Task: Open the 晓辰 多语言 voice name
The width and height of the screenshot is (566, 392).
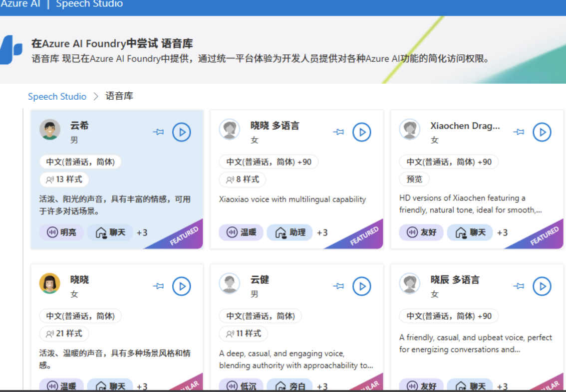Action: [x=455, y=279]
